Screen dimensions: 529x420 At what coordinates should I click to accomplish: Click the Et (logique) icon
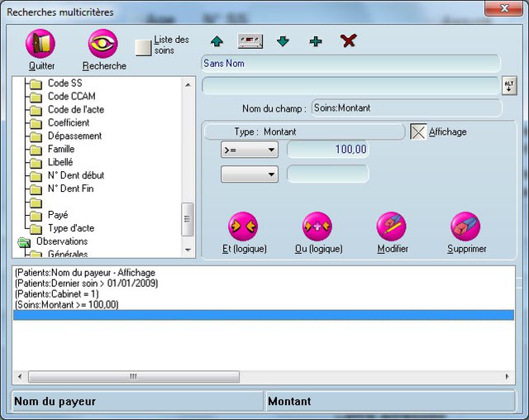tap(243, 226)
